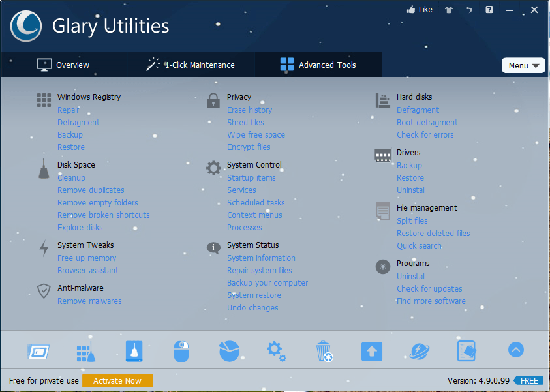Open the planet with lightning icon
This screenshot has height=392, width=550.
pos(420,351)
